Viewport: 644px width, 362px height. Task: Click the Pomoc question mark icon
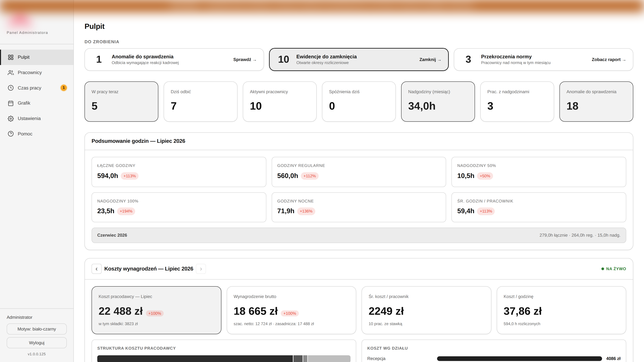[x=11, y=134]
